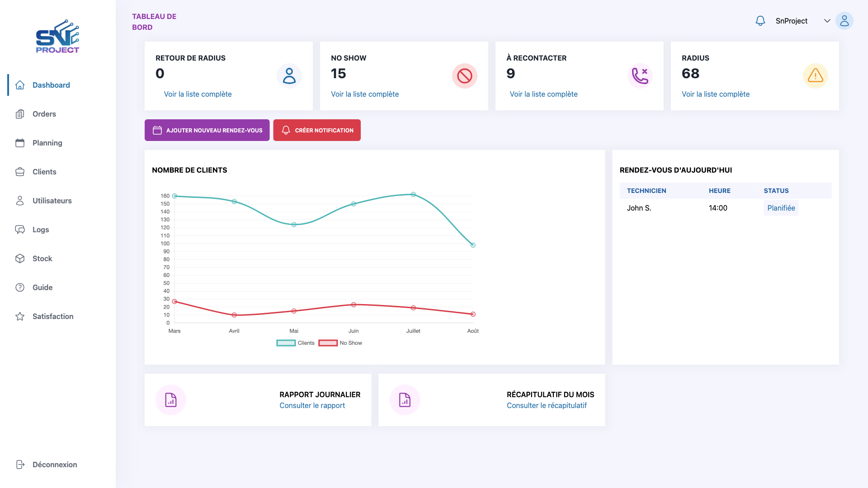Click the Récapitulatif du Mois document icon

tap(405, 400)
